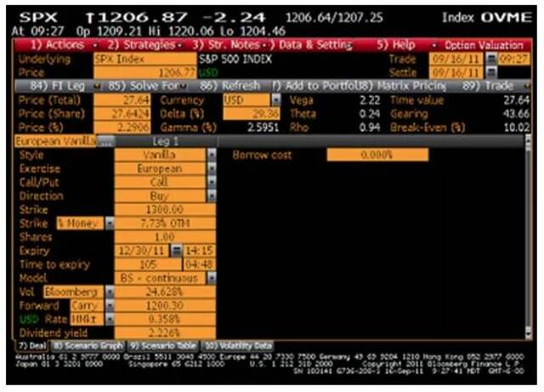Click the European Vanilla ellipsis button
This screenshot has width=544, height=392.
coord(105,140)
